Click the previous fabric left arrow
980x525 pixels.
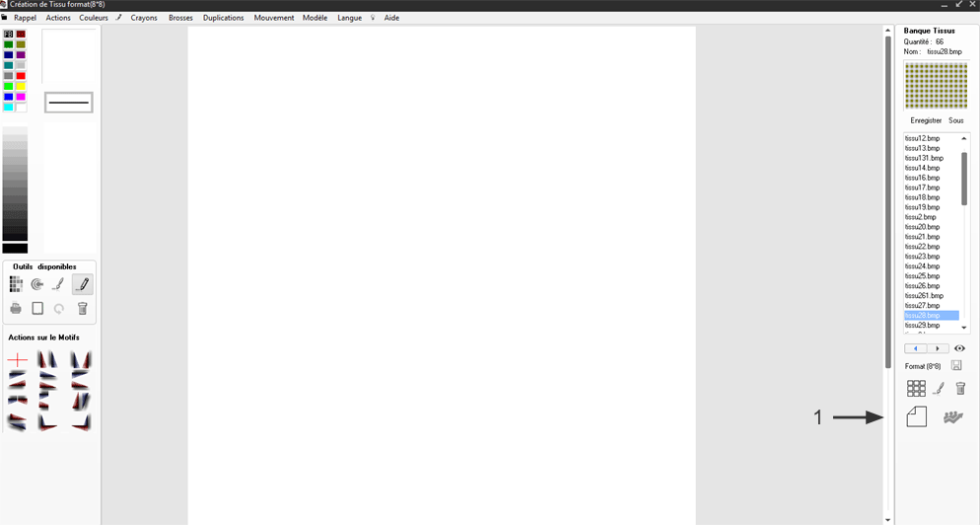click(x=916, y=348)
